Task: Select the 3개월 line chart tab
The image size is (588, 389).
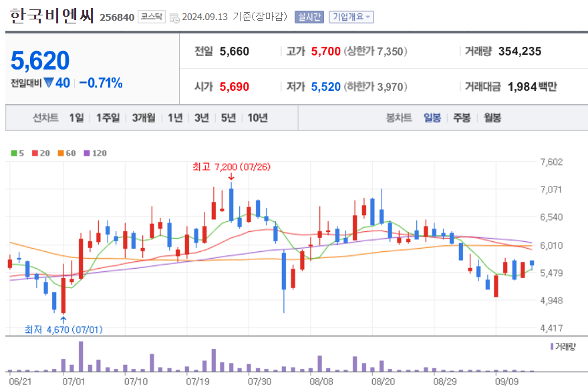Action: (x=144, y=118)
